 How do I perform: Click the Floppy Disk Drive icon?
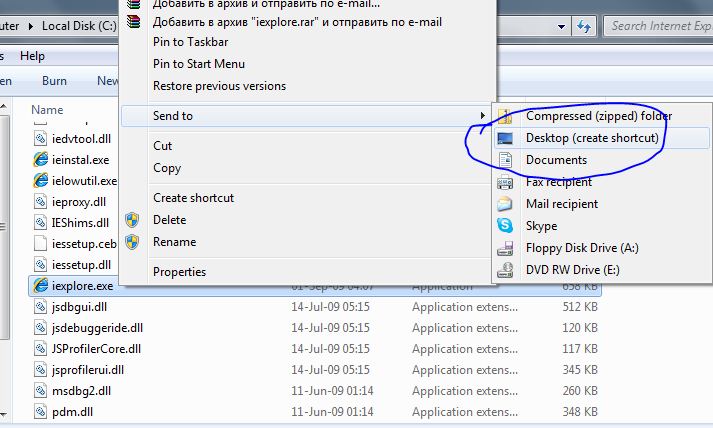505,248
